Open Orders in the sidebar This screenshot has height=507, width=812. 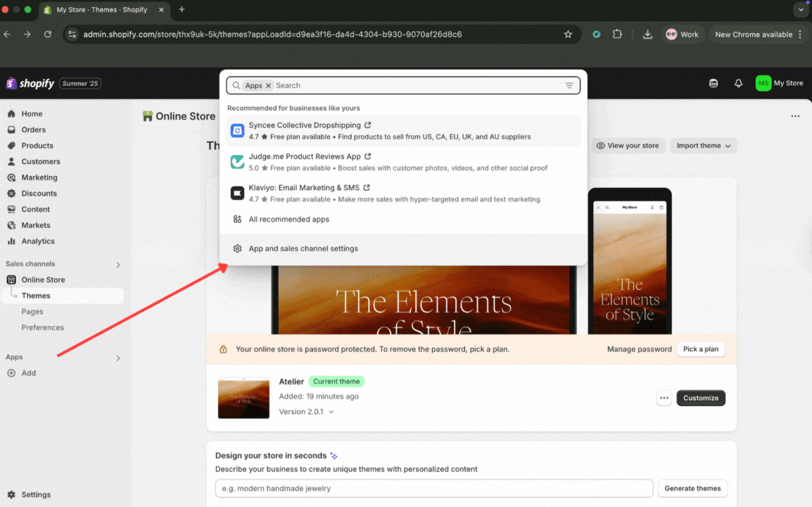coord(33,130)
